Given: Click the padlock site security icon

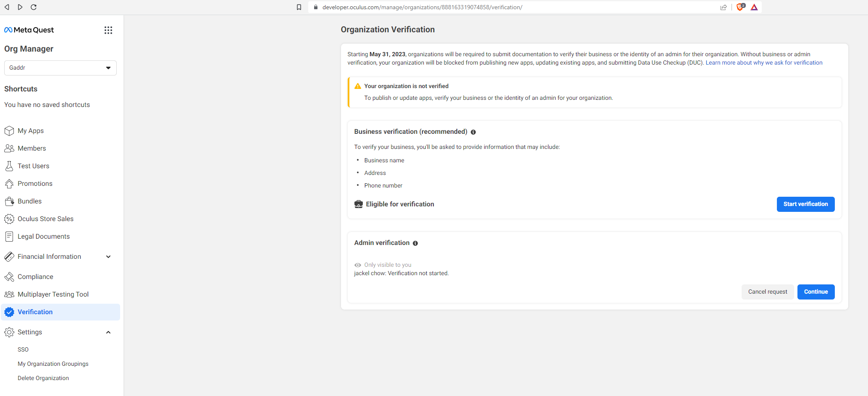Looking at the screenshot, I should (x=316, y=7).
